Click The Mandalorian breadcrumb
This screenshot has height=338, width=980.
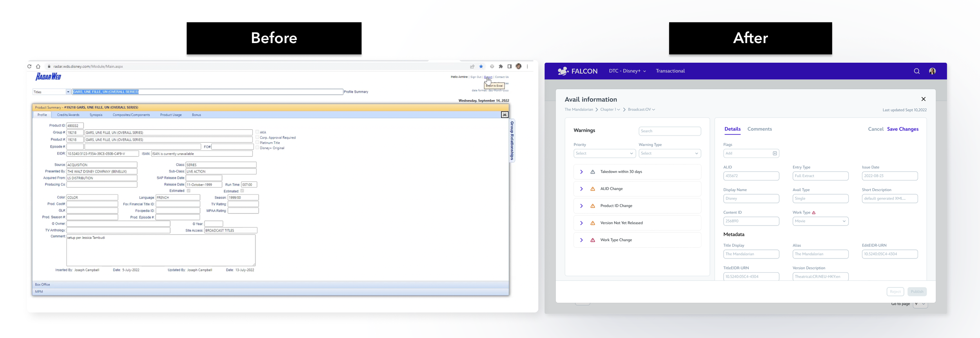click(x=579, y=110)
